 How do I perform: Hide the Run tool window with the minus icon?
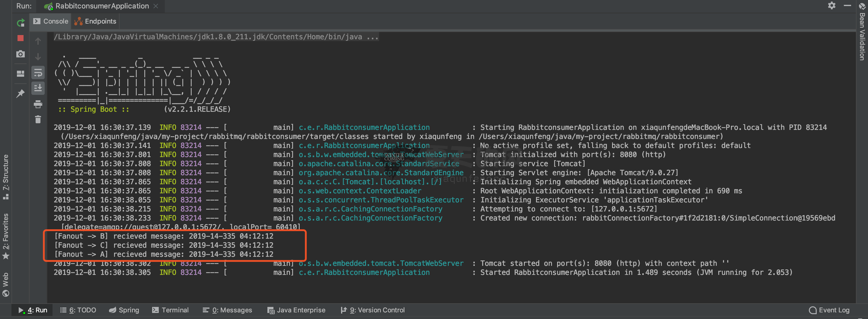coord(847,6)
